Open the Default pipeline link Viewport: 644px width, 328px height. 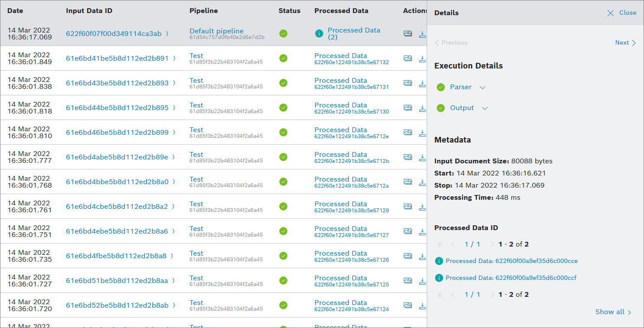[x=216, y=31]
